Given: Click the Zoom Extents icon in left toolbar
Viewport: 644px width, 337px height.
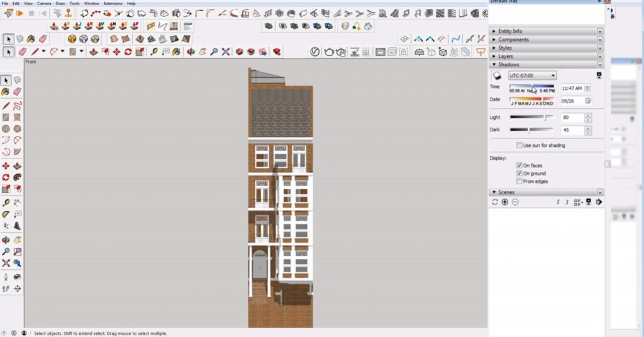Looking at the screenshot, I should coord(6,263).
